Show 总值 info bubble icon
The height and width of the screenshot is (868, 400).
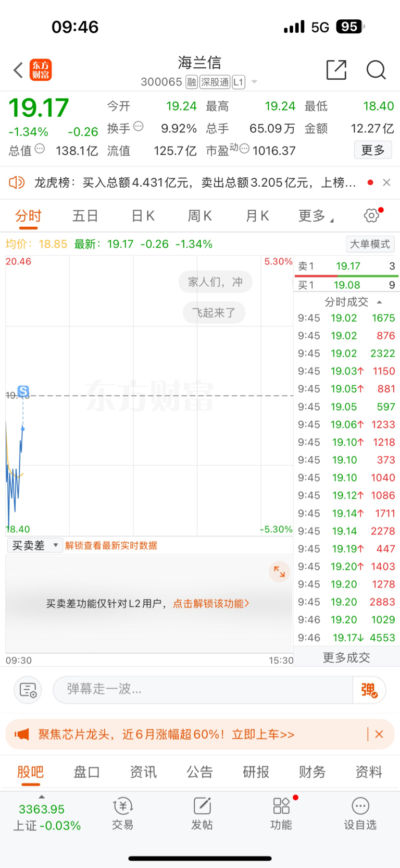click(x=40, y=149)
